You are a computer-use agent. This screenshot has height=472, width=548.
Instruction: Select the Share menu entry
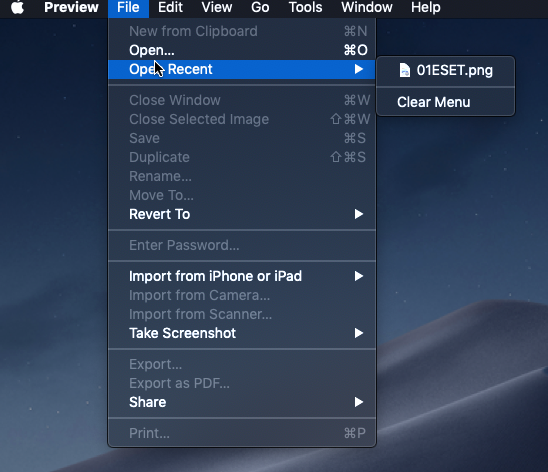242,402
